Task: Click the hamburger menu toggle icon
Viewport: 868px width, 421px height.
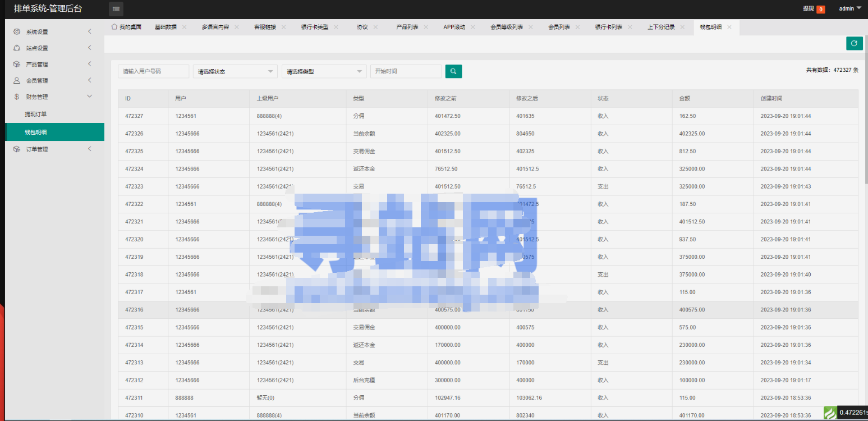Action: [116, 9]
